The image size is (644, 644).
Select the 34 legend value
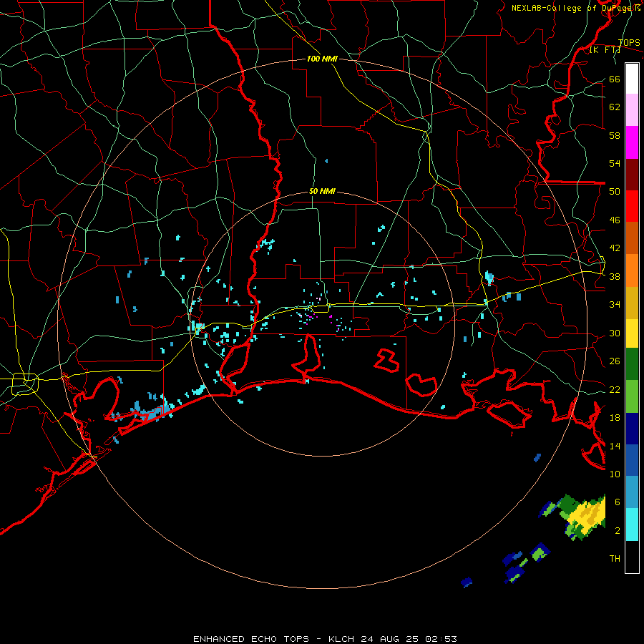[x=615, y=304]
